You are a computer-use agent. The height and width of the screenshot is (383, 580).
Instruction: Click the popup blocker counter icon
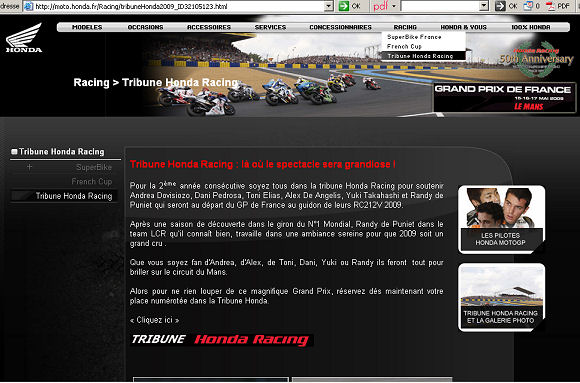pyautogui.click(x=528, y=6)
